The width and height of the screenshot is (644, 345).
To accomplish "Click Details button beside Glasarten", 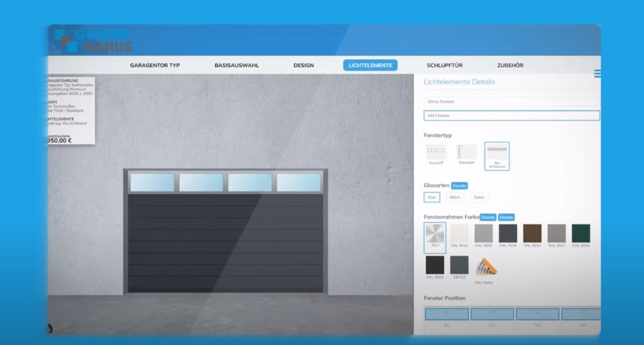I will tap(459, 185).
